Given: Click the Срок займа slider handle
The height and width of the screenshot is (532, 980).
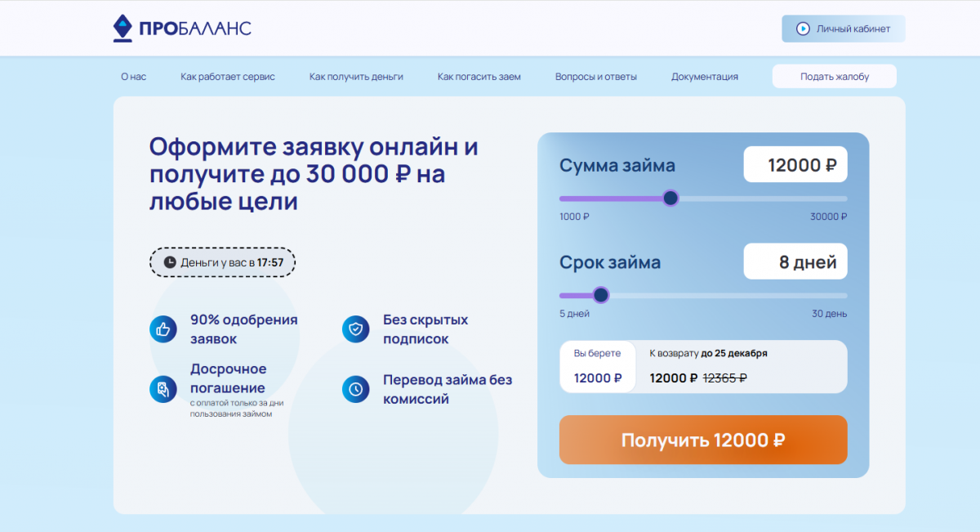Looking at the screenshot, I should pos(601,295).
